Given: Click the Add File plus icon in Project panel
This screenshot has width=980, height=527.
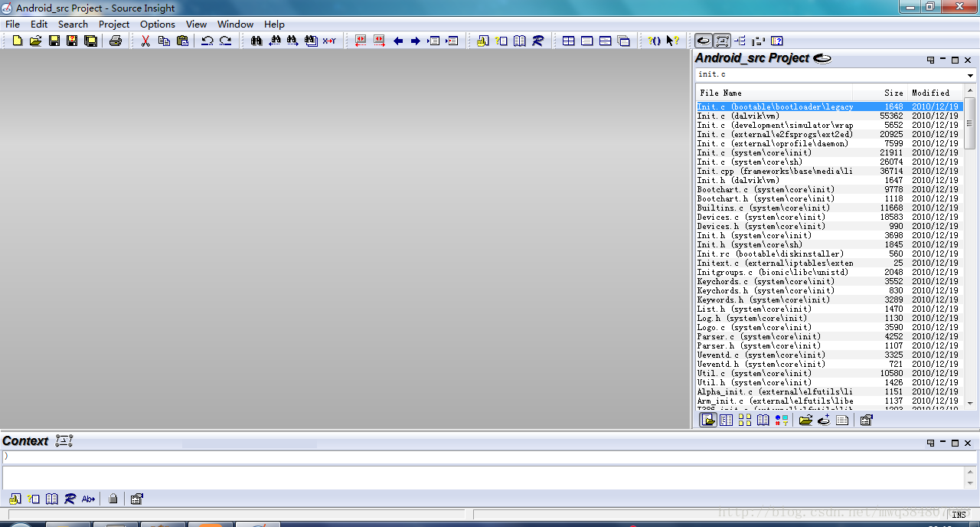Looking at the screenshot, I should tap(824, 420).
